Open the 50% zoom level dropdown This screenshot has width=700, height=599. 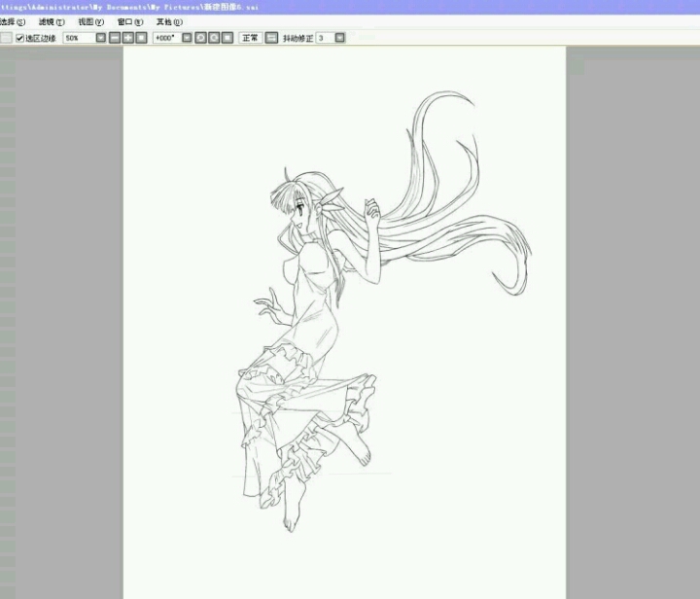[101, 38]
